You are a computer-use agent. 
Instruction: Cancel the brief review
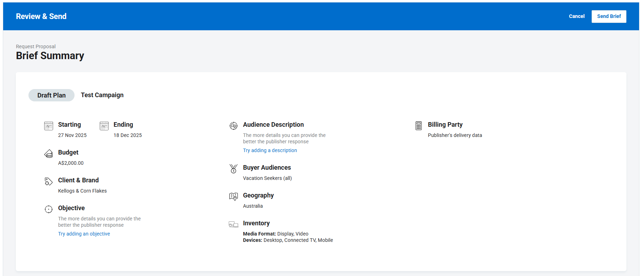click(577, 16)
